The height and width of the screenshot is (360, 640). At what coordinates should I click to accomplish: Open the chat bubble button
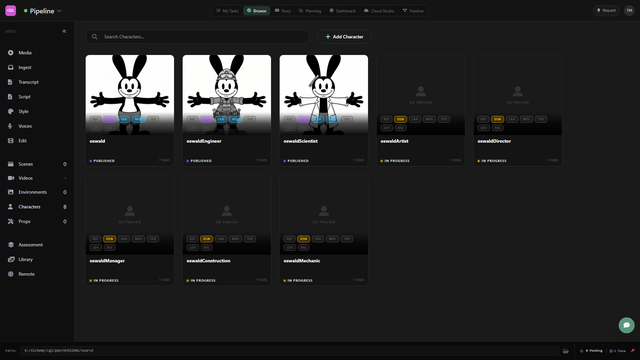click(x=627, y=325)
